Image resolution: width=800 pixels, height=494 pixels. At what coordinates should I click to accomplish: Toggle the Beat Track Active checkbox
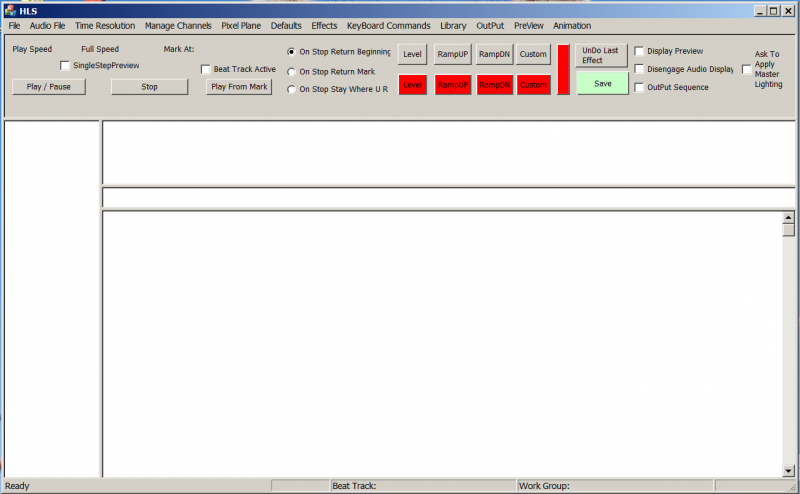tap(206, 69)
